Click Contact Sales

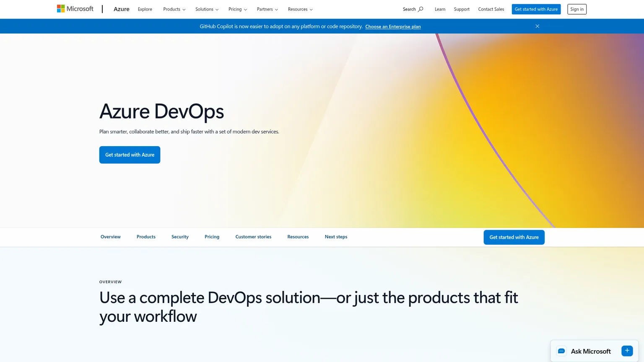coord(491,9)
